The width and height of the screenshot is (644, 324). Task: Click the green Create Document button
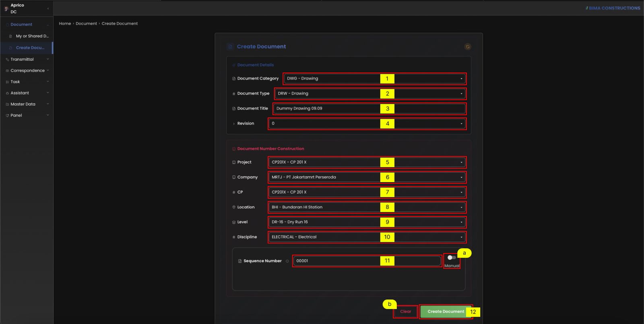(x=446, y=312)
